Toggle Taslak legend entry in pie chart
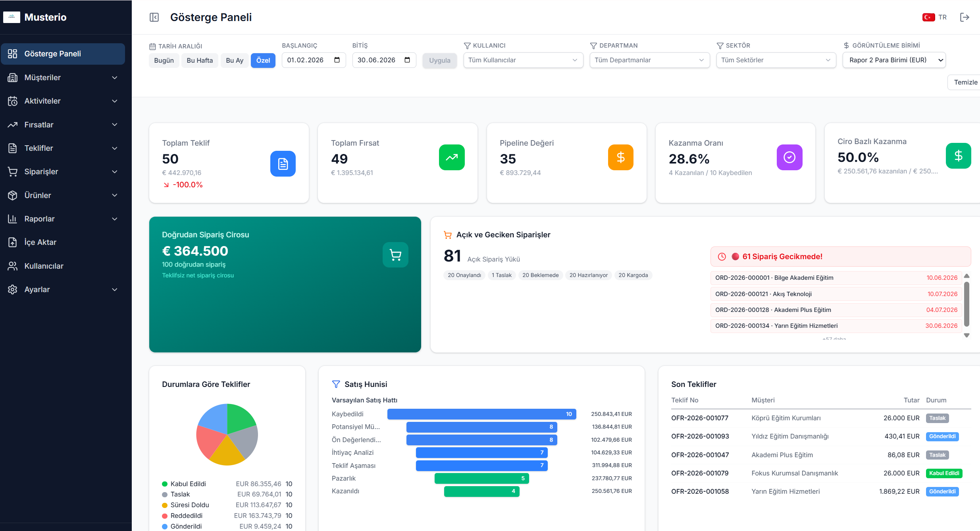 pyautogui.click(x=227, y=494)
